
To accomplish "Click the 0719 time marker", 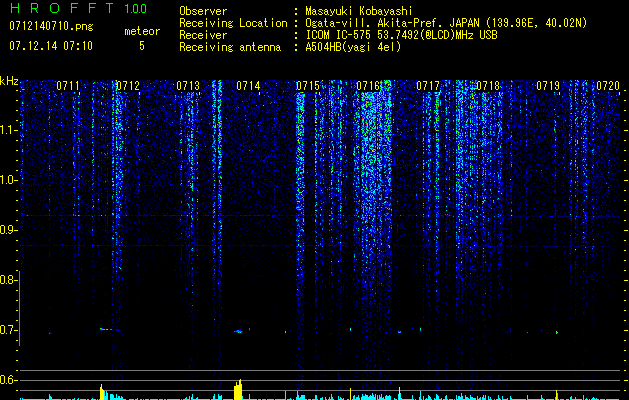I will pyautogui.click(x=548, y=86).
